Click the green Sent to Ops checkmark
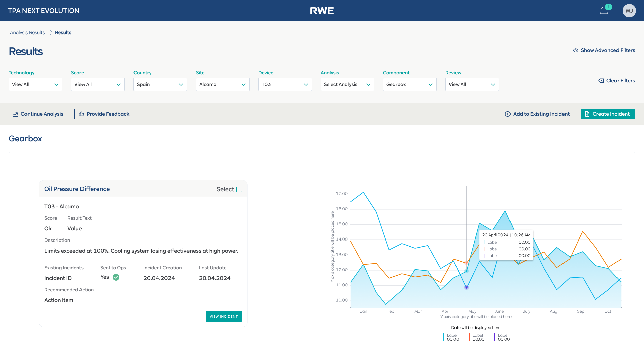 (x=116, y=277)
